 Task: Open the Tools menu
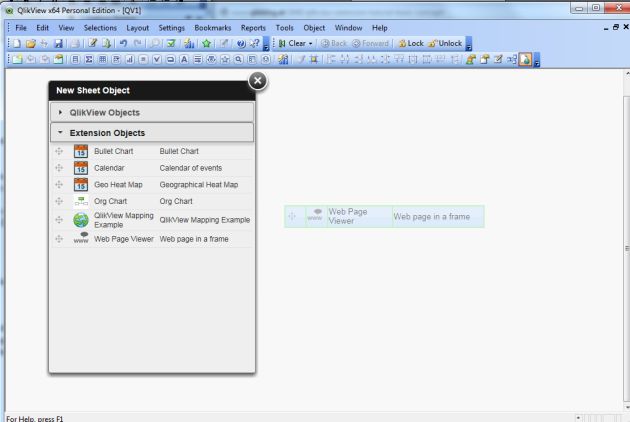pyautogui.click(x=284, y=28)
